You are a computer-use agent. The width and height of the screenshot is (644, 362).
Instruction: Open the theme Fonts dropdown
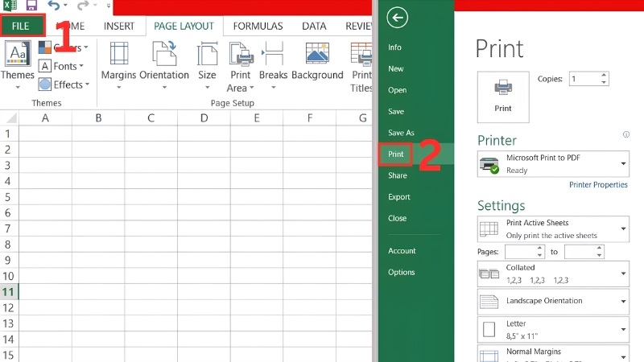61,66
